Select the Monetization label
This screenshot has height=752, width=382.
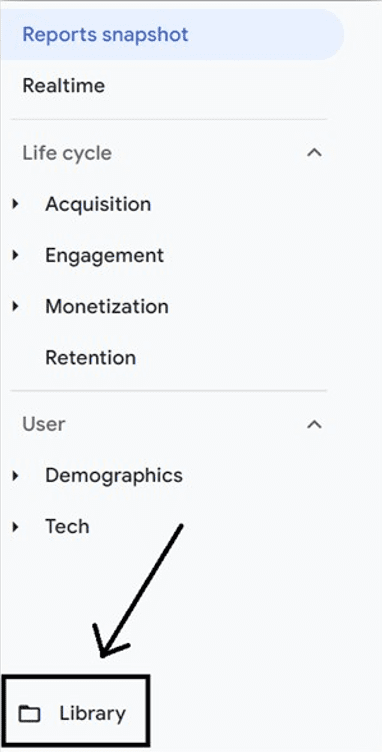[107, 306]
